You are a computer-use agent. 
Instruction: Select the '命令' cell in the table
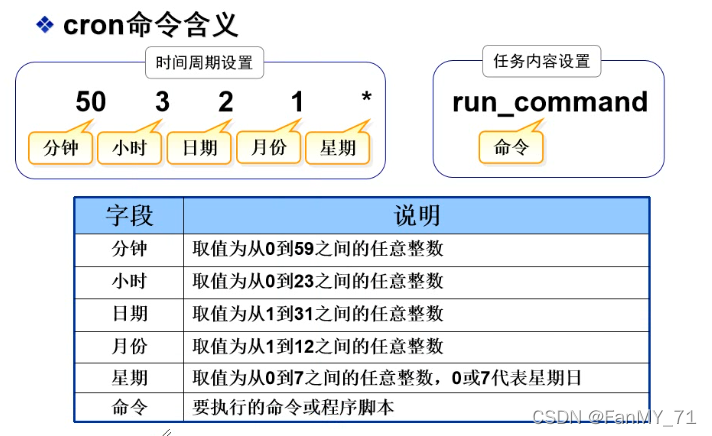click(129, 407)
